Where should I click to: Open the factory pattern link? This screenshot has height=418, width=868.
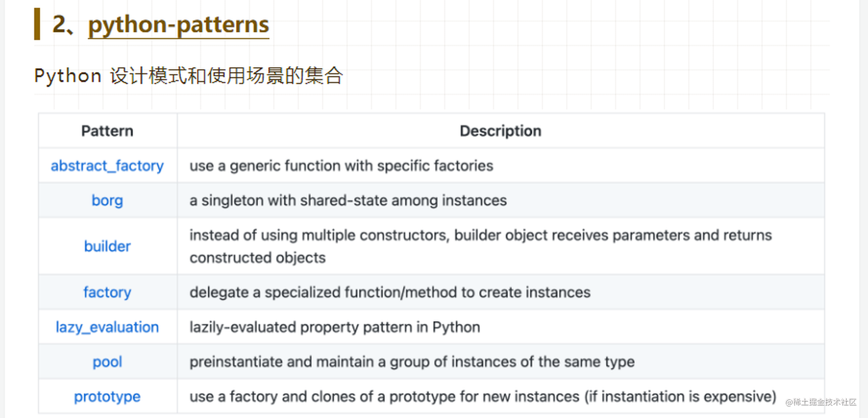107,292
